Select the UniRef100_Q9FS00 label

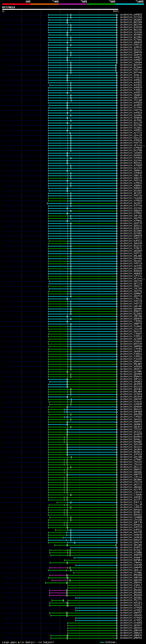(x=131, y=379)
